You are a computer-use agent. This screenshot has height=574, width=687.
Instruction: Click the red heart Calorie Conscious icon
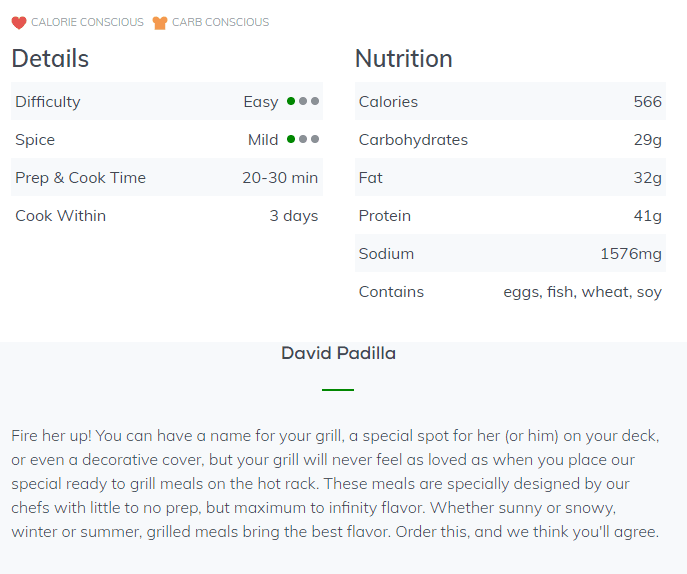coord(19,22)
